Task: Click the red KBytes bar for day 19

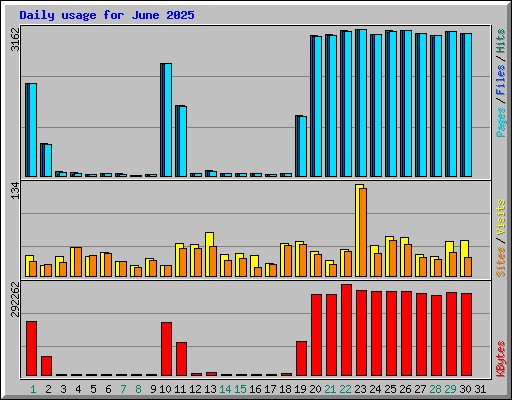Action: 301,359
